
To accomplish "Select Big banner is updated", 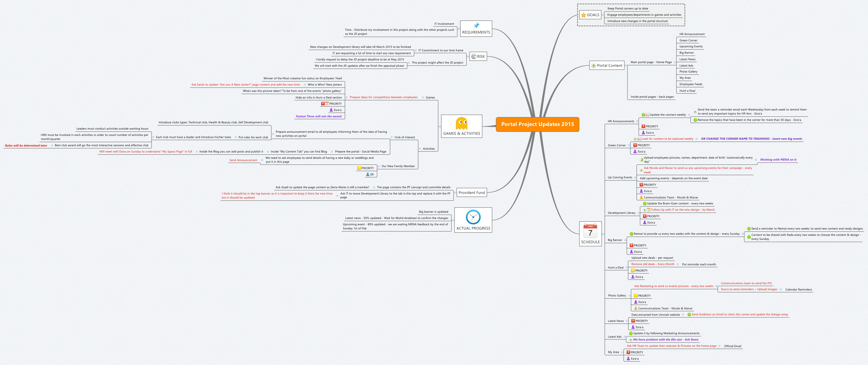I will coord(433,212).
